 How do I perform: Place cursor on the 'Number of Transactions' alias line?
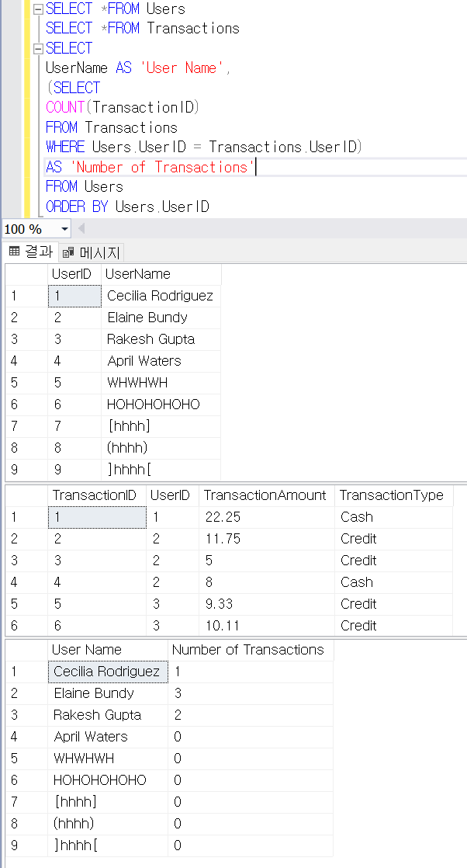click(x=150, y=167)
